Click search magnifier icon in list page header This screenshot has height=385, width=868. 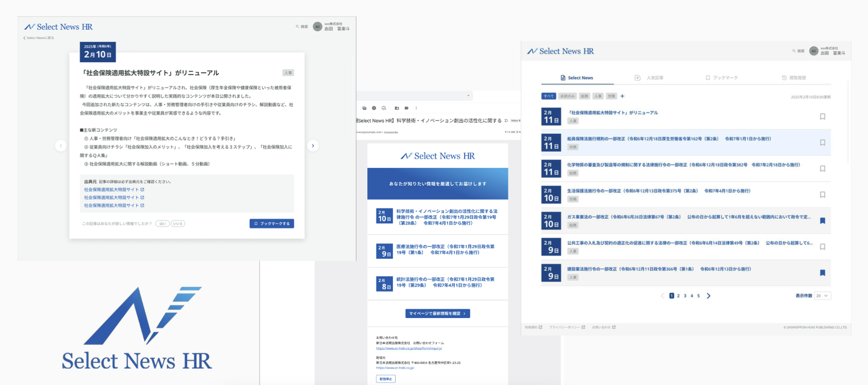point(794,51)
